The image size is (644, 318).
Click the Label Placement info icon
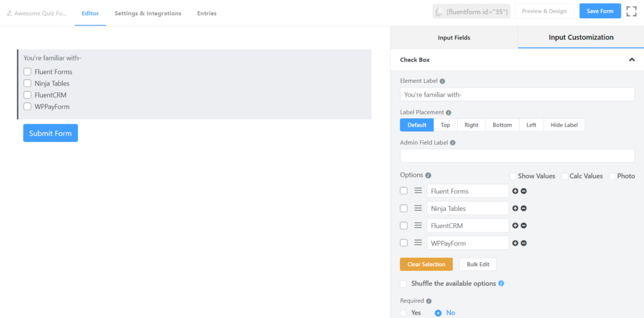[x=448, y=112]
